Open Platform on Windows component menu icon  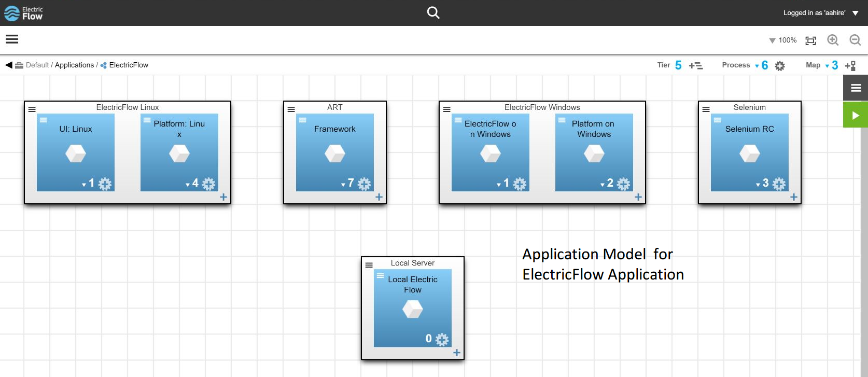(562, 120)
